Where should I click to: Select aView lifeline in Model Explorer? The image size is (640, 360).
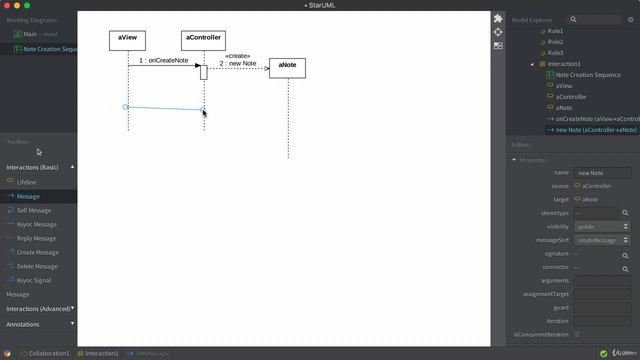pyautogui.click(x=563, y=86)
